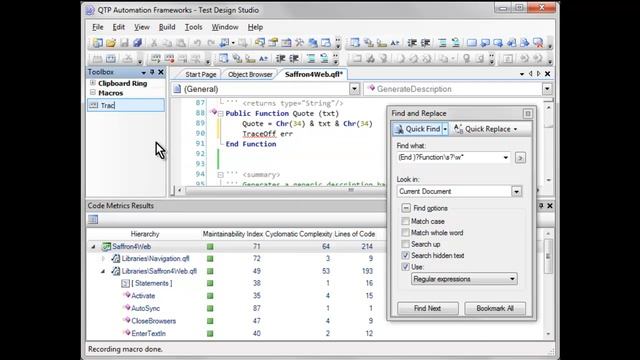Uncheck the Search hidden text checkbox
Image resolution: width=640 pixels, height=360 pixels.
pos(405,256)
